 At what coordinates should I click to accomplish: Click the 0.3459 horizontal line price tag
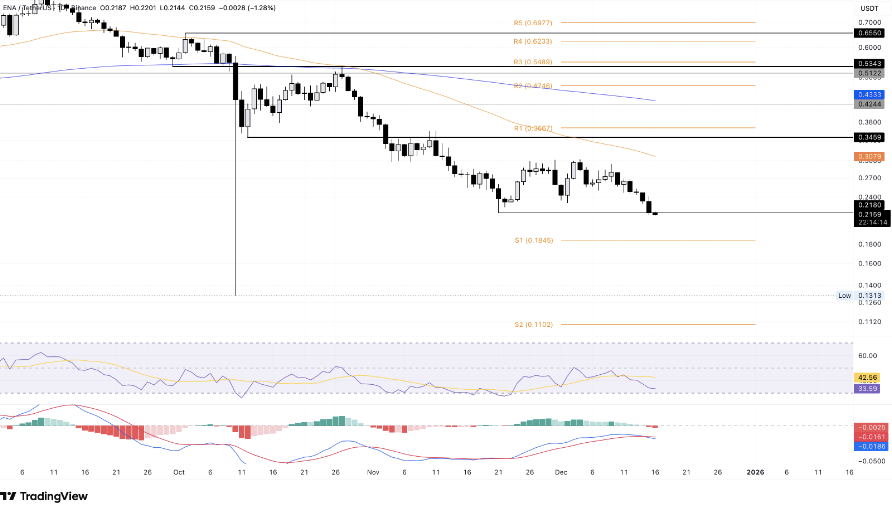870,138
